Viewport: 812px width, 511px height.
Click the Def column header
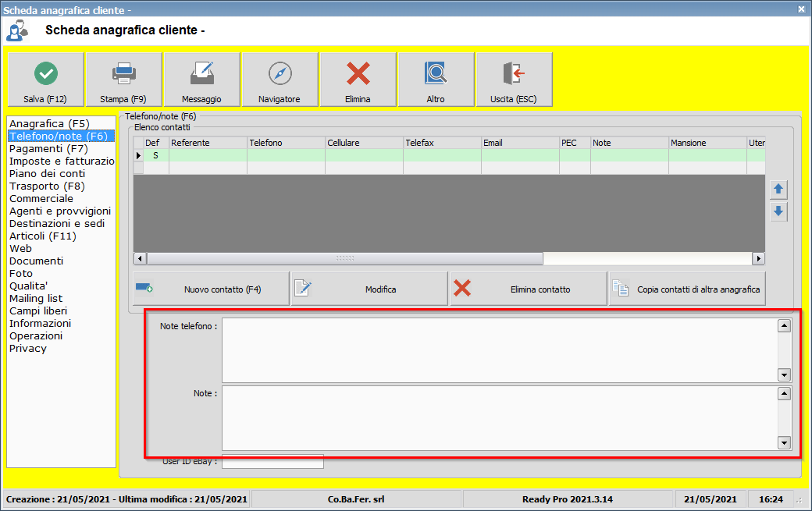156,143
